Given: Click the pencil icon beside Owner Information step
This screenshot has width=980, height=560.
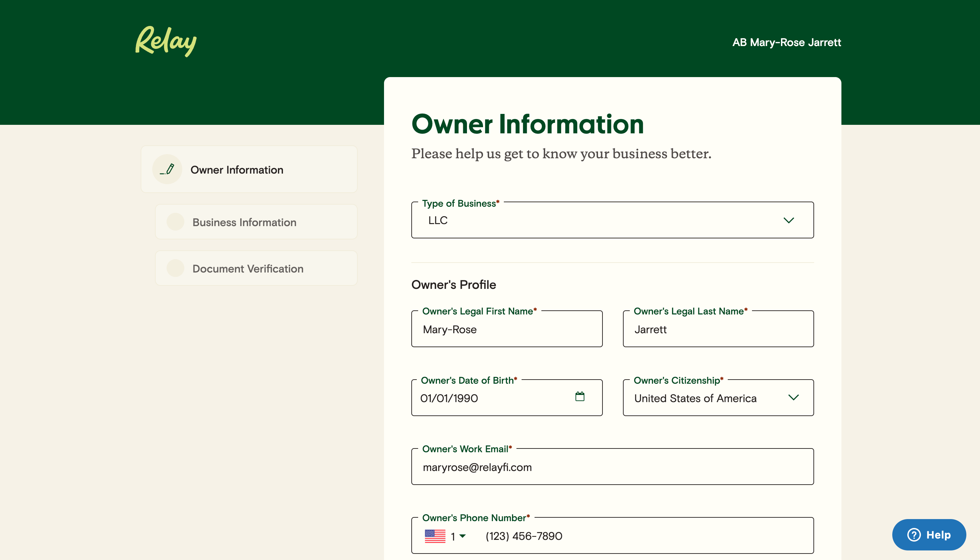Looking at the screenshot, I should pos(167,169).
